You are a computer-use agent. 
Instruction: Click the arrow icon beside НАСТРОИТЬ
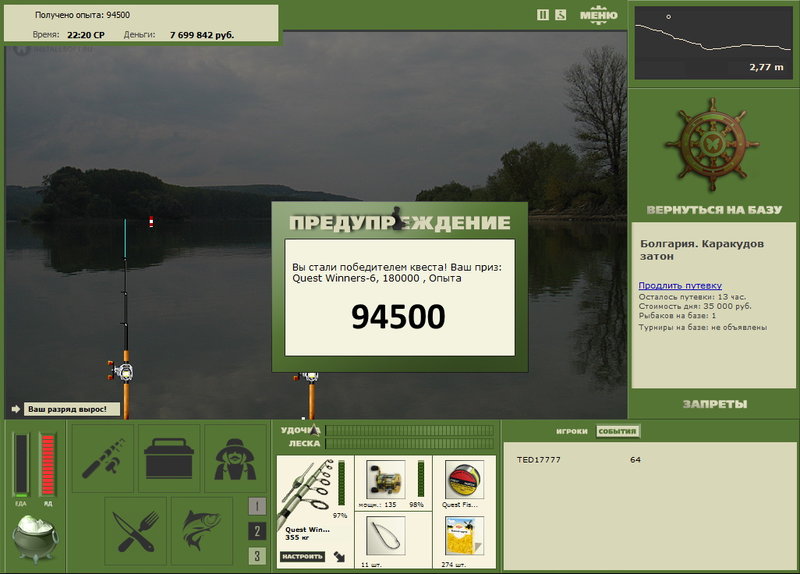[x=339, y=557]
